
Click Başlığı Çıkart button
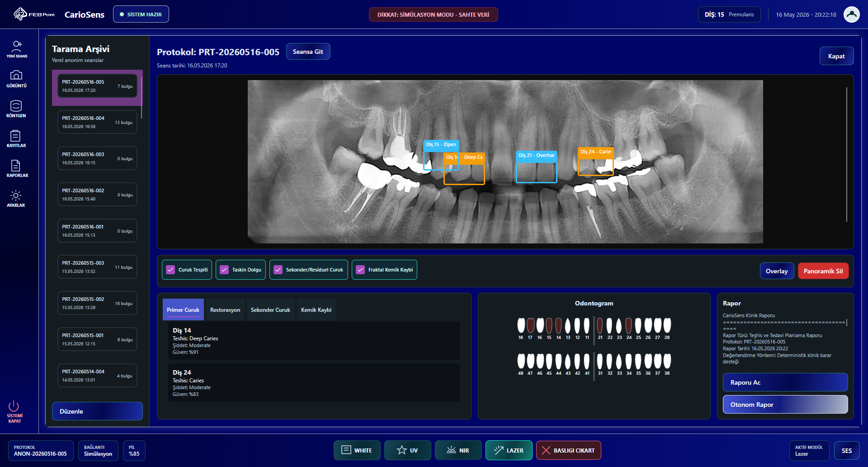[x=569, y=450]
